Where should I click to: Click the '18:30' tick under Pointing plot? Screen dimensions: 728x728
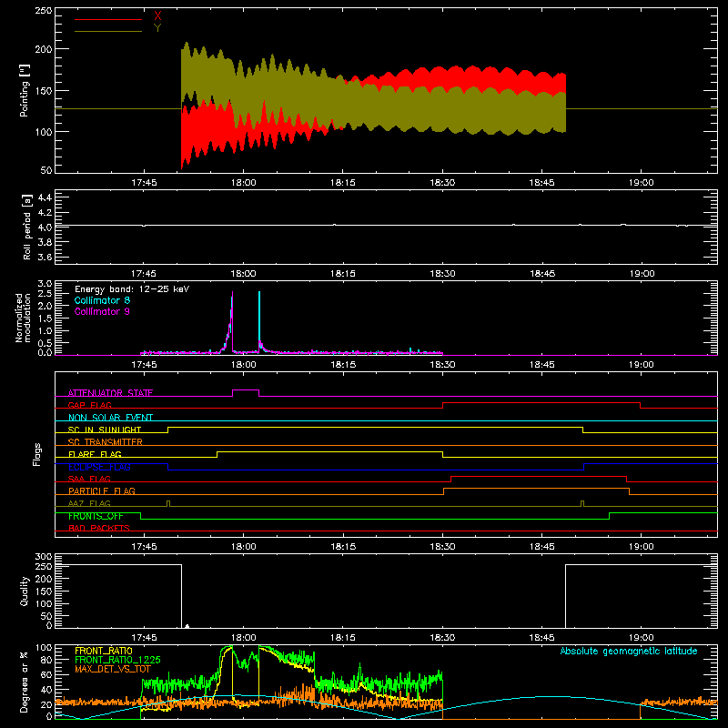[442, 183]
